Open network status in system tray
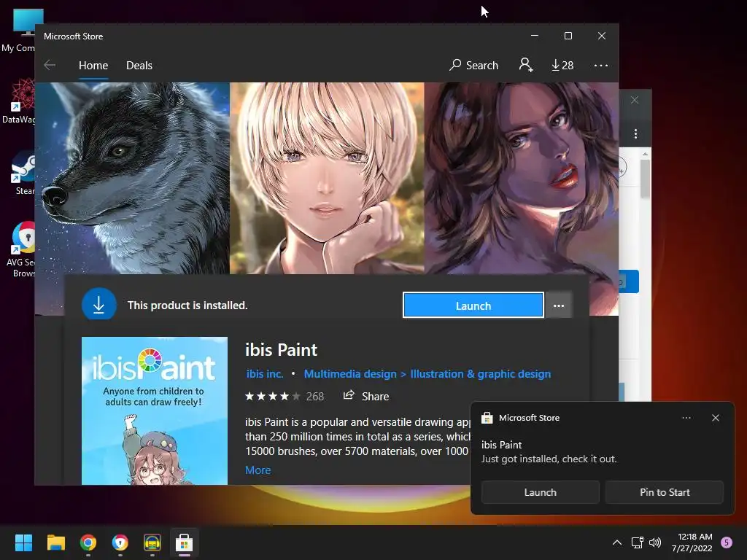 [x=637, y=542]
